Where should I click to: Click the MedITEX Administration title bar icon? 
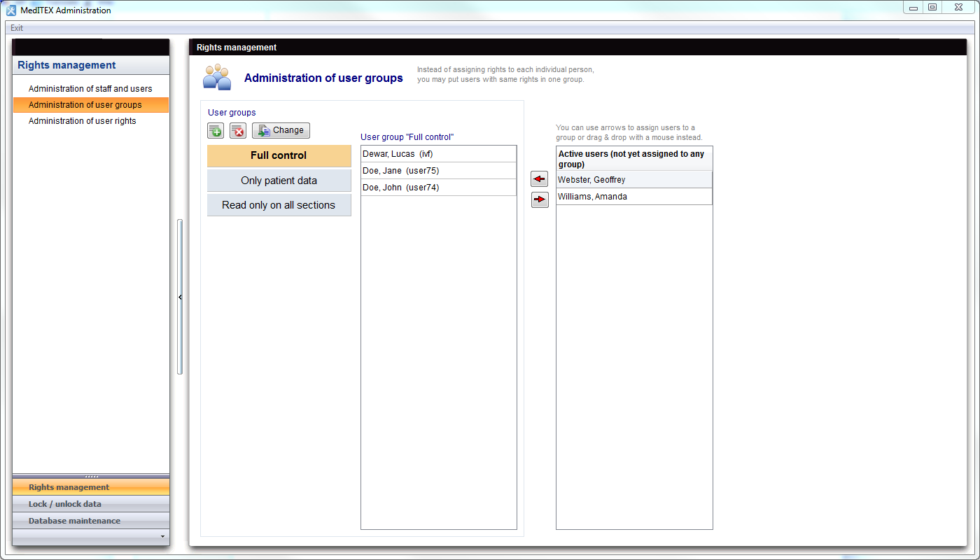coord(11,10)
